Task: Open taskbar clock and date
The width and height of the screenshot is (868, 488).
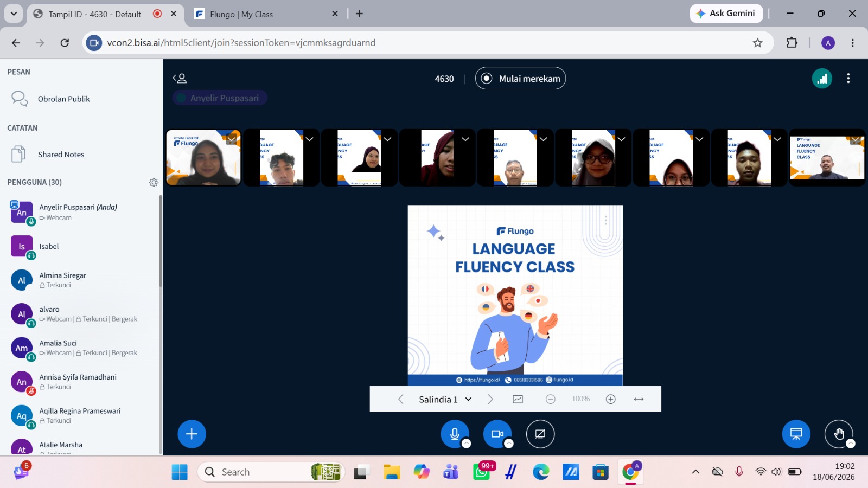Action: click(834, 472)
